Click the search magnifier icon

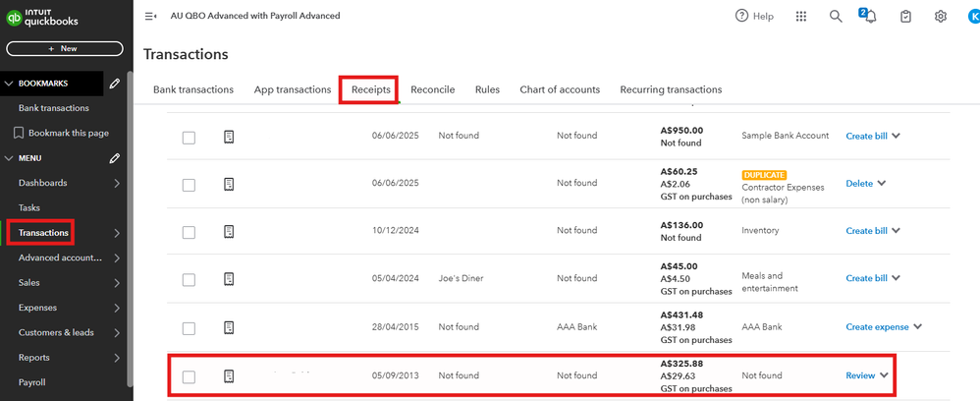pos(836,17)
